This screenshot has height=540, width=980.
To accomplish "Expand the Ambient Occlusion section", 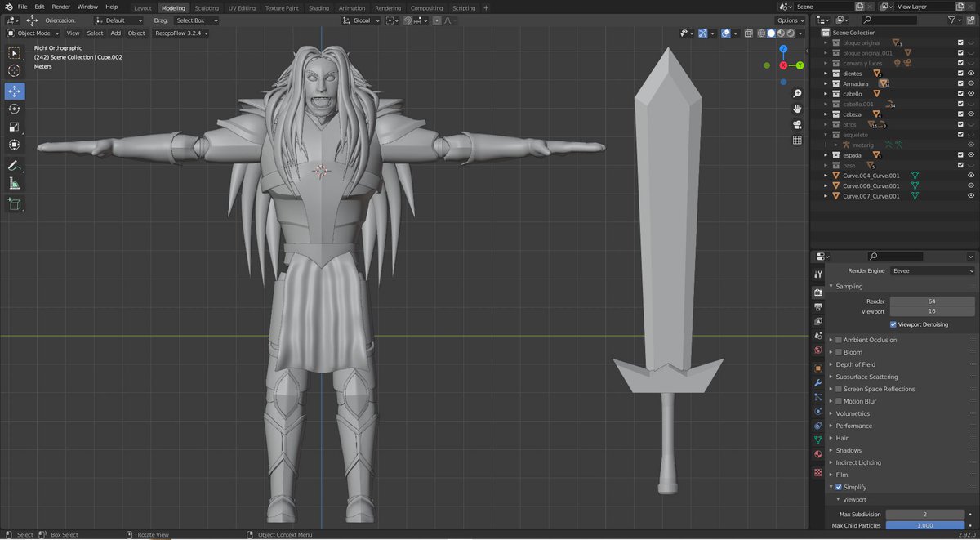I will [x=829, y=340].
